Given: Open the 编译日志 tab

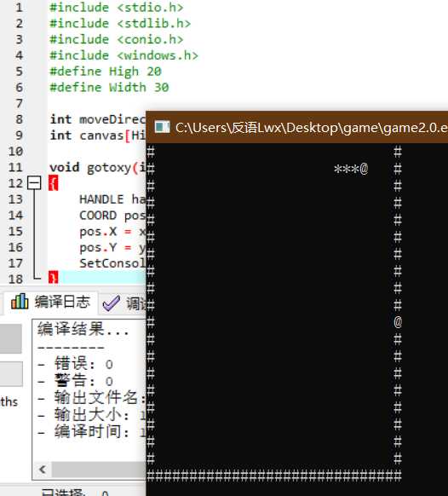Looking at the screenshot, I should (x=50, y=302).
